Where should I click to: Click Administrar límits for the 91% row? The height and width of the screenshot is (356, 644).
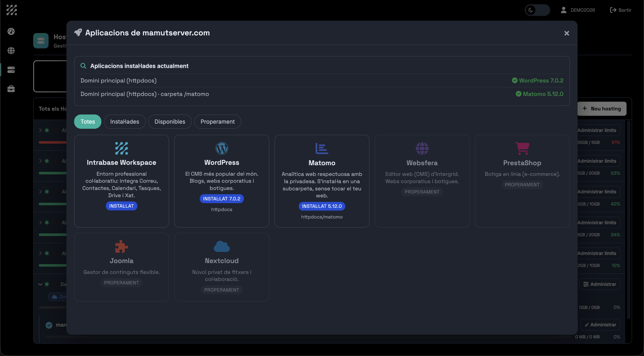597,130
